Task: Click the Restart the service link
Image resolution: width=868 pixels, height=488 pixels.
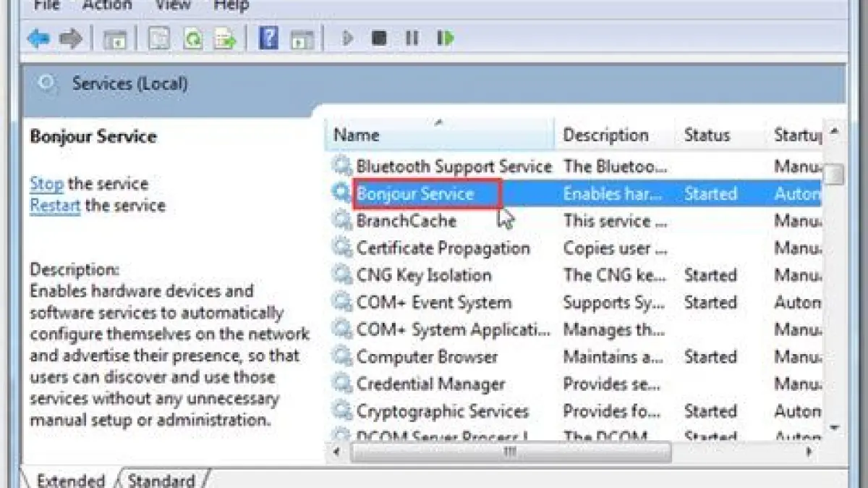Action: tap(55, 206)
